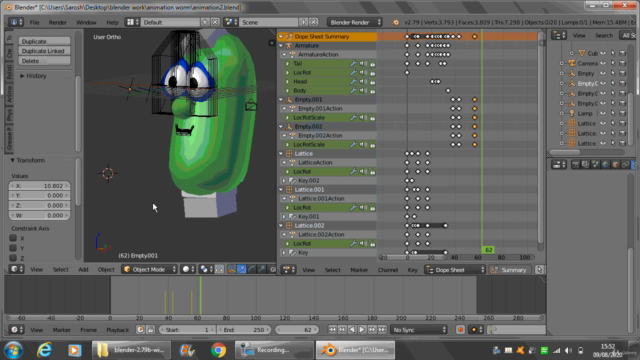640x360 pixels.
Task: Toggle the 3D manipulator widget button
Action: tap(232, 269)
